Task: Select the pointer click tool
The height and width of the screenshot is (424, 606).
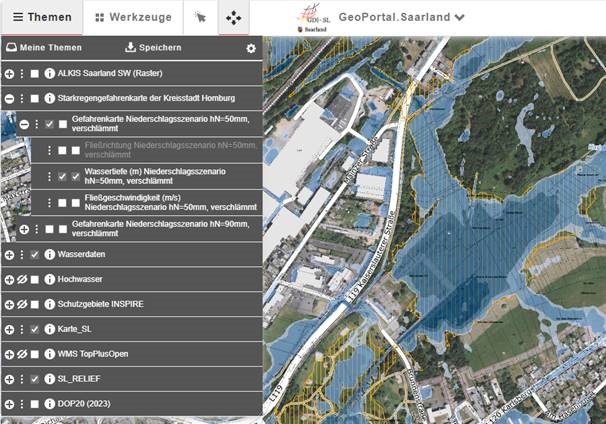Action: point(200,17)
